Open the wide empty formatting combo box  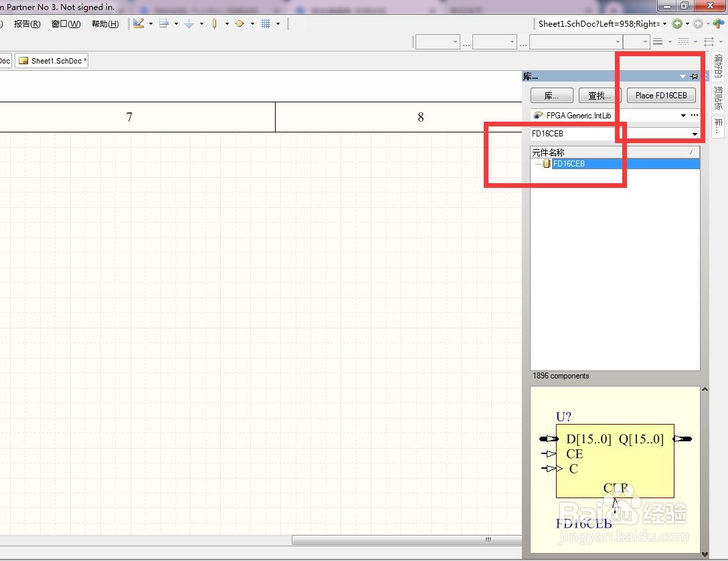(x=575, y=41)
